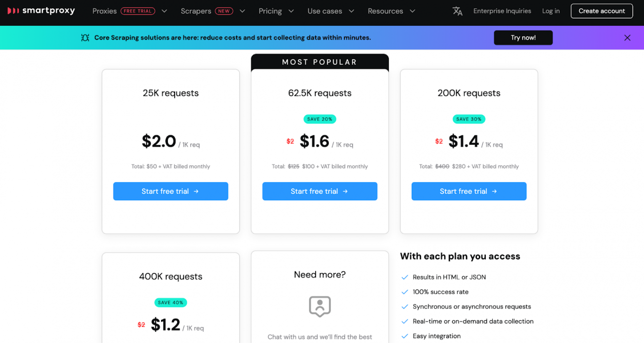
Task: Click the bug icon in banner
Action: pos(85,38)
